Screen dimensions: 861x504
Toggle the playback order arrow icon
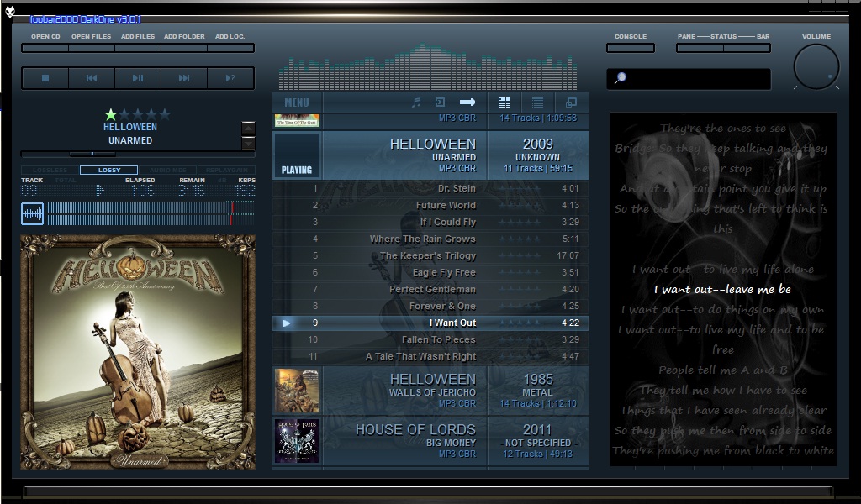click(467, 102)
